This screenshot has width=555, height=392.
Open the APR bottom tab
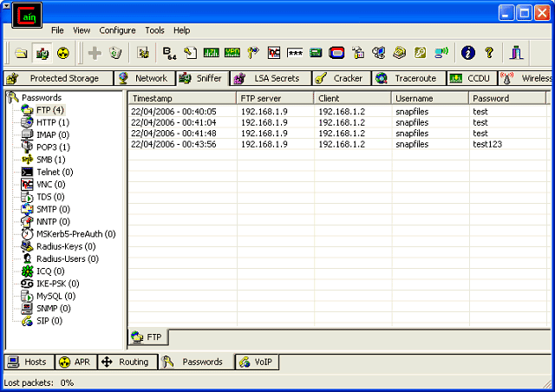coord(75,362)
